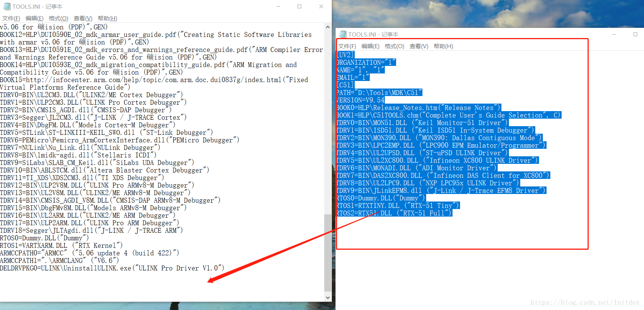Click the ORGANIZATION="1" line in right Notepad
Viewport: 644px width, 310px height.
tap(366, 63)
